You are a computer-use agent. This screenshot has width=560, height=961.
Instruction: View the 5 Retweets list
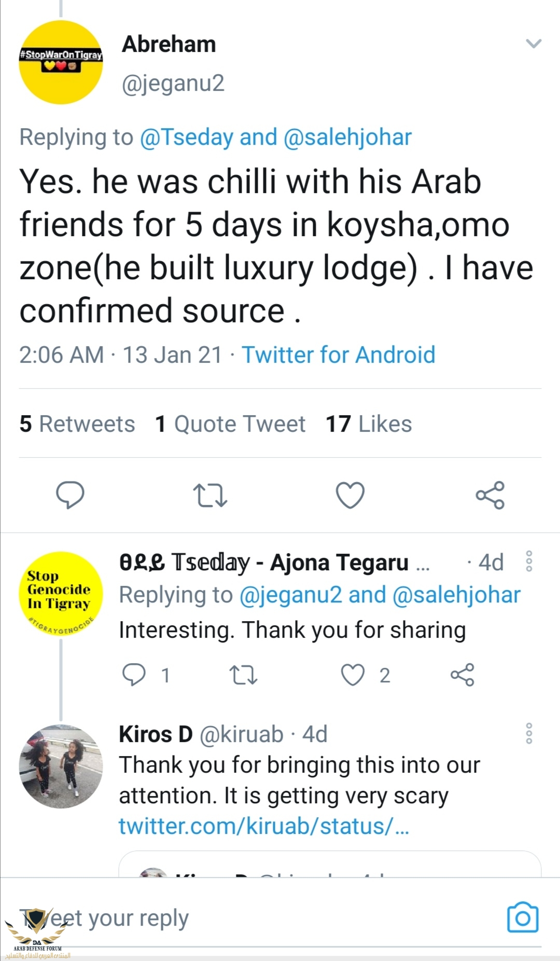77,424
